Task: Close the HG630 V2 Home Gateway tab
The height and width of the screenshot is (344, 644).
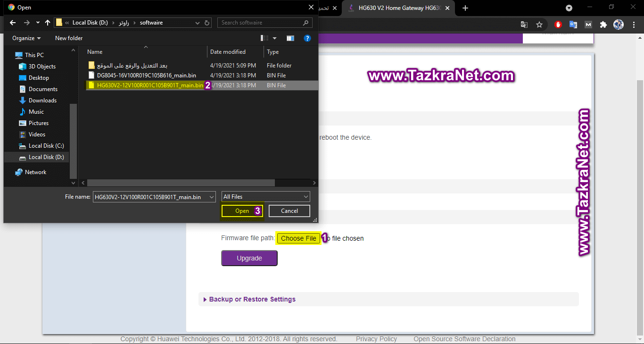Action: [x=447, y=8]
